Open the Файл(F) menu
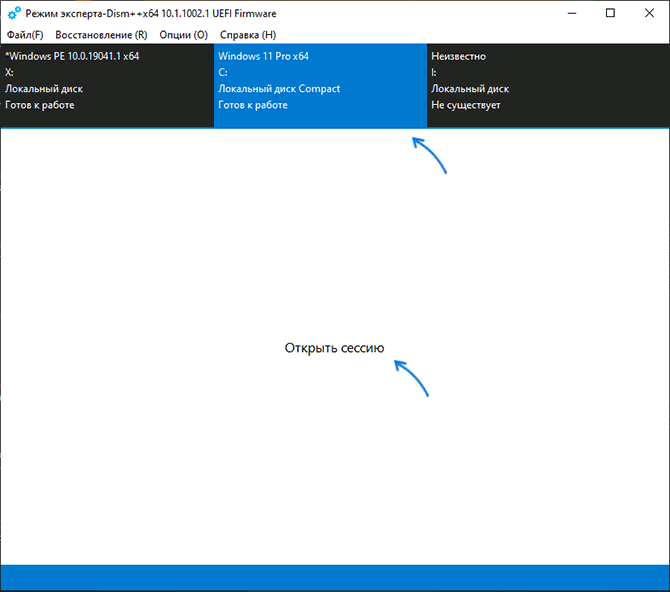 [25, 35]
